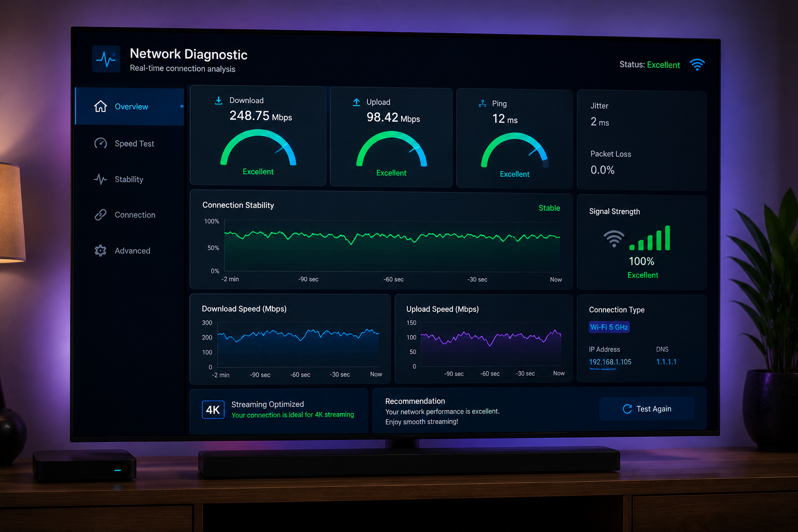
Task: Click the 4K streaming badge
Action: point(214,410)
